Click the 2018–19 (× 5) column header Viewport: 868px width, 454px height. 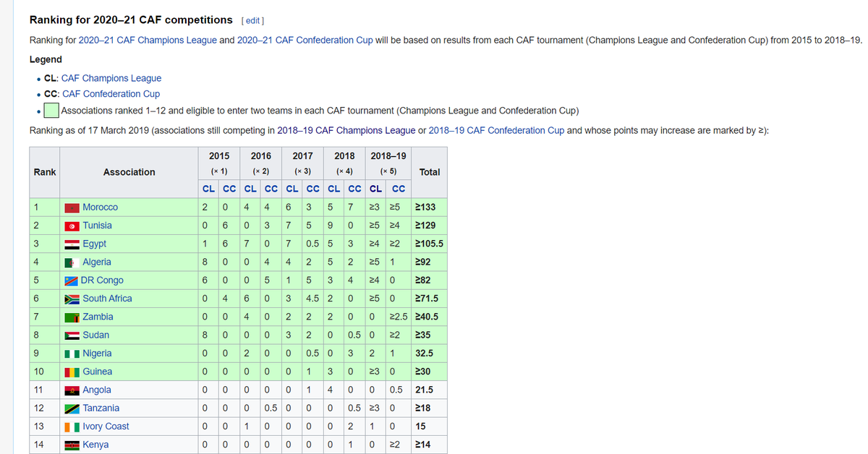(x=388, y=164)
